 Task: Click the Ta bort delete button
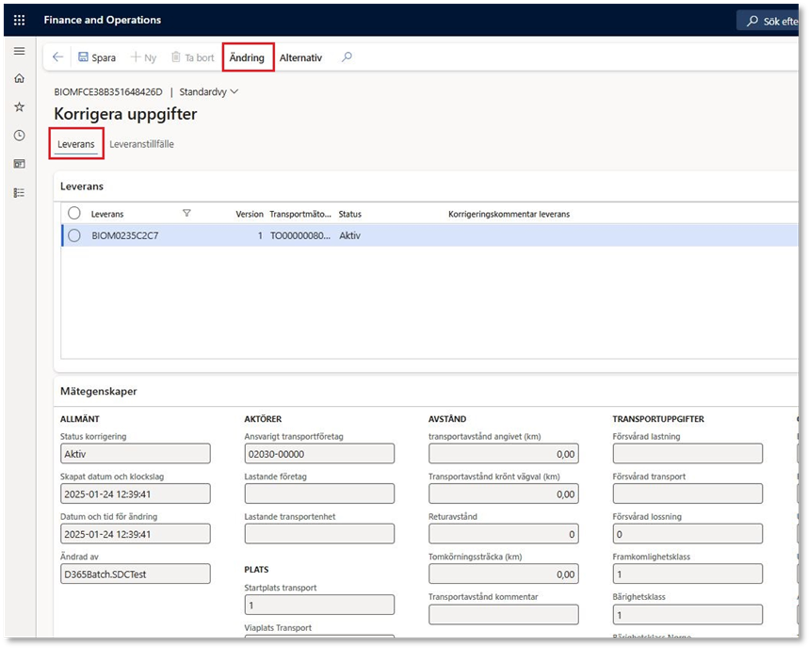(193, 57)
